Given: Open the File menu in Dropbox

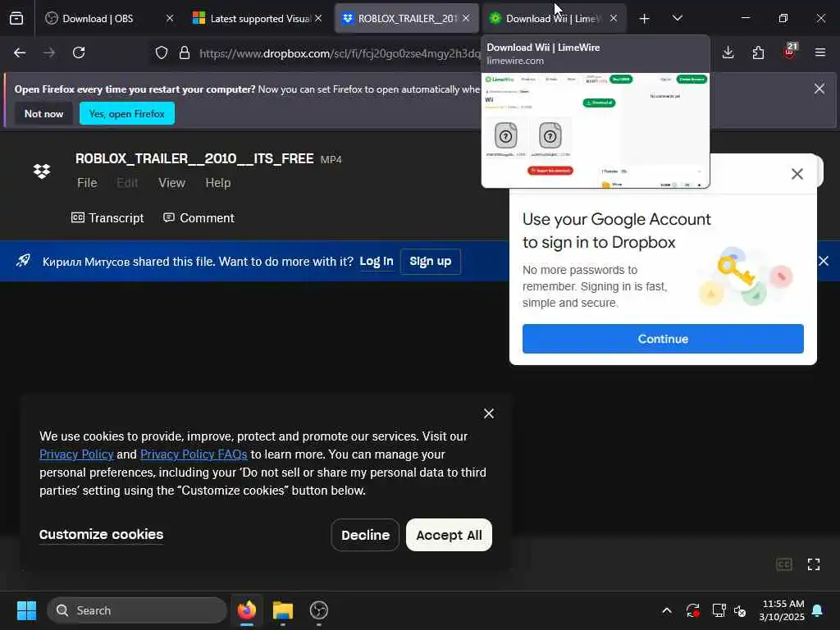Looking at the screenshot, I should tap(87, 183).
